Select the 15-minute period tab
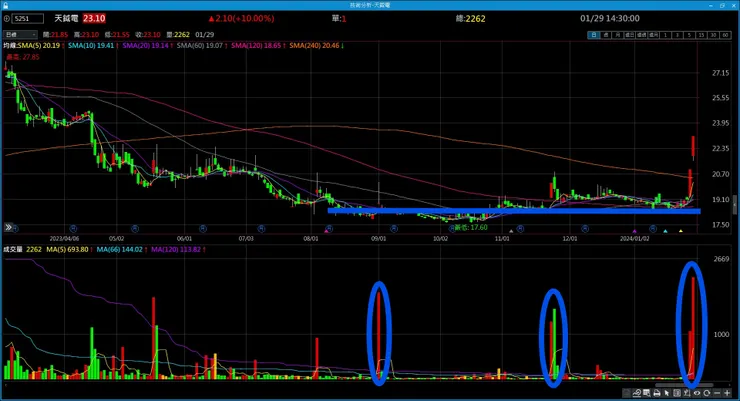This screenshot has height=401, width=740. 701,35
